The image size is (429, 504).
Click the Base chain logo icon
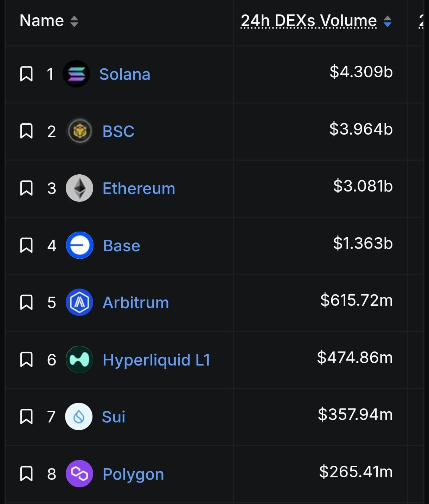(x=80, y=245)
